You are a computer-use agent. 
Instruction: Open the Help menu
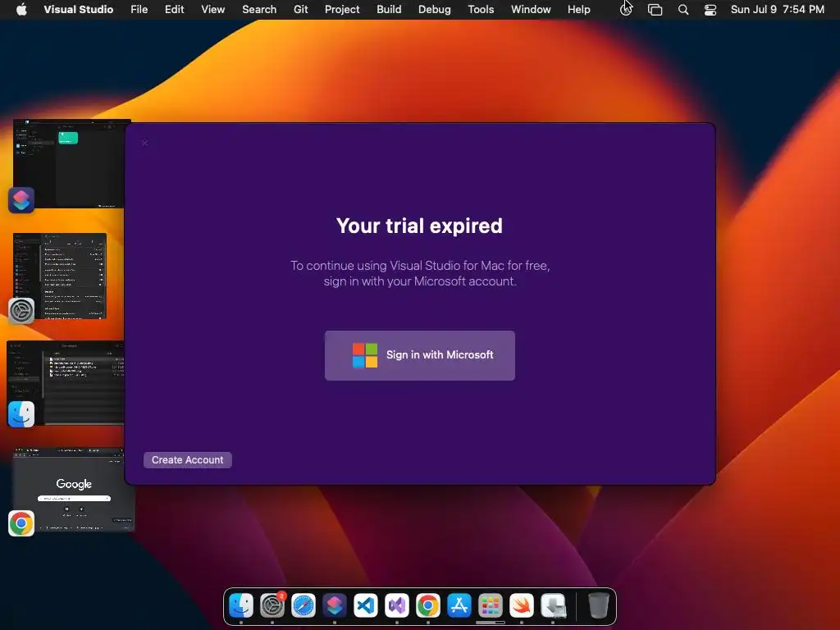[x=578, y=9]
